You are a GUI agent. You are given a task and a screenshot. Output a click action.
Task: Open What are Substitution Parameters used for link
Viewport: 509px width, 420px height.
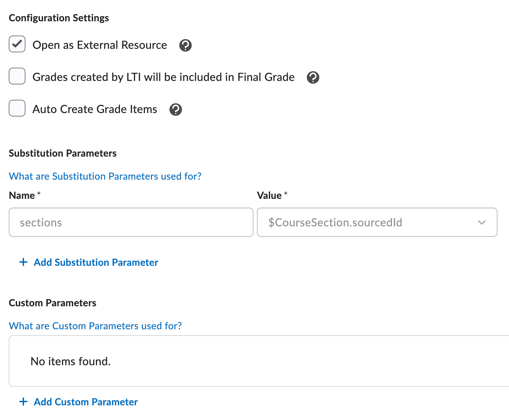click(105, 176)
